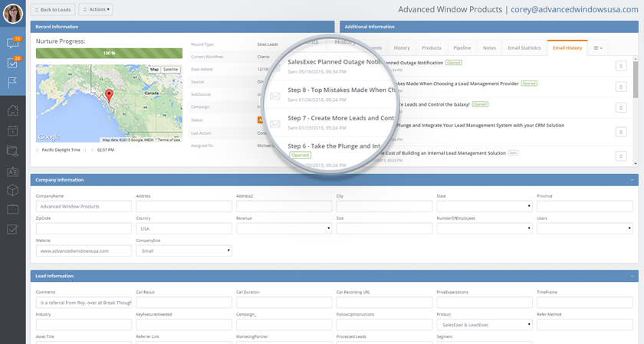Open the Internal Lead Management Solution email

444,152
